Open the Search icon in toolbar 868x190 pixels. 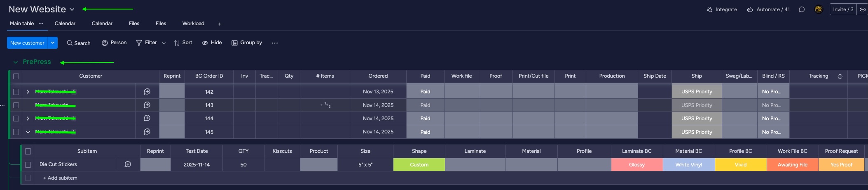(x=70, y=43)
